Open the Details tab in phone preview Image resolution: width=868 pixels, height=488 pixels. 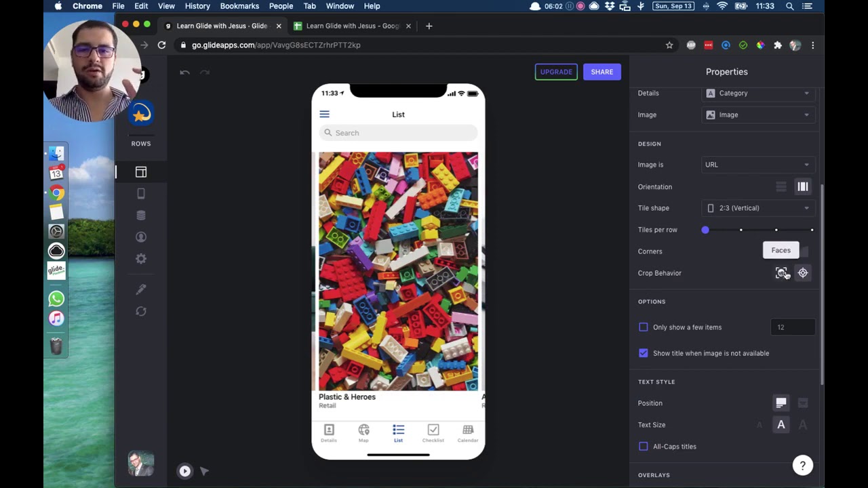coord(329,433)
